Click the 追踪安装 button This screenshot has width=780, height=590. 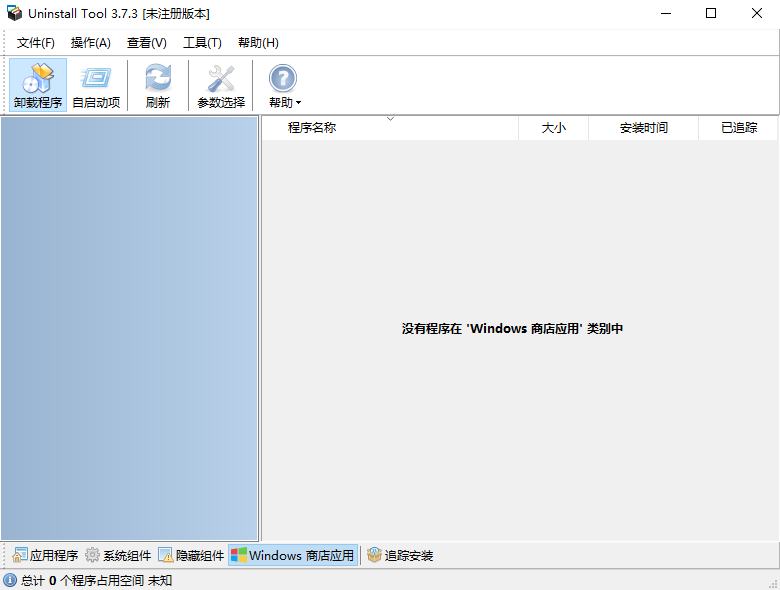click(x=400, y=555)
